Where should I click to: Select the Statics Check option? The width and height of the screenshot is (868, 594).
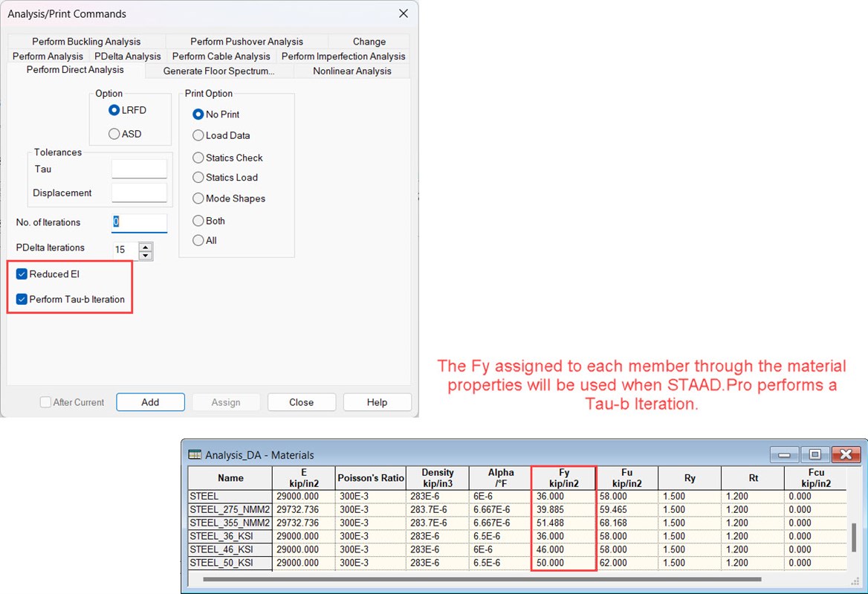198,158
